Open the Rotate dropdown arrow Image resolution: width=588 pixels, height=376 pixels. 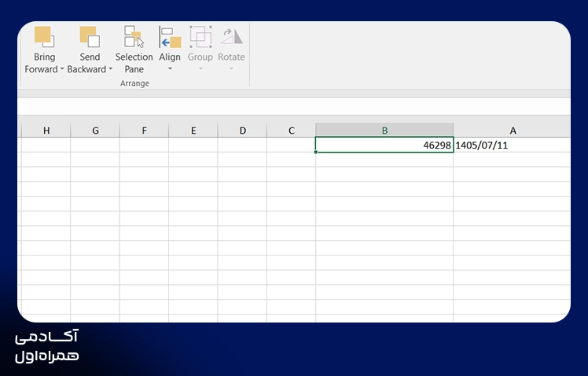coord(231,68)
